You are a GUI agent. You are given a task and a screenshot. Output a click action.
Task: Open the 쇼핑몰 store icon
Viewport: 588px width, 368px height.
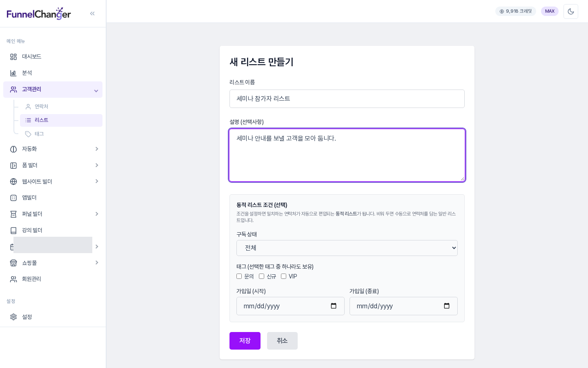tap(13, 263)
